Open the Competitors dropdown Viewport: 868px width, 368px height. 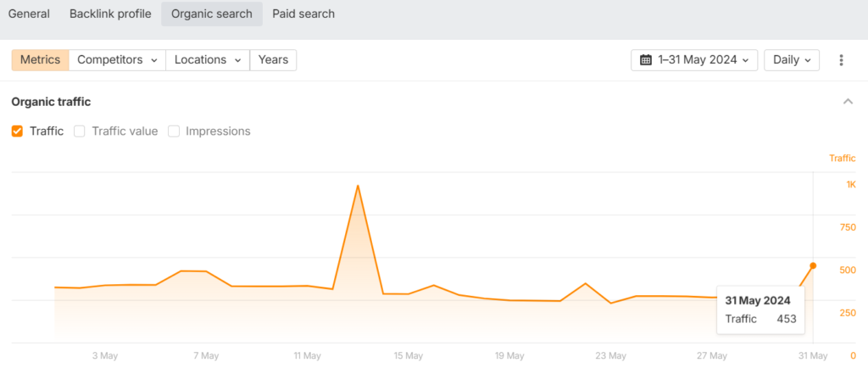(117, 60)
